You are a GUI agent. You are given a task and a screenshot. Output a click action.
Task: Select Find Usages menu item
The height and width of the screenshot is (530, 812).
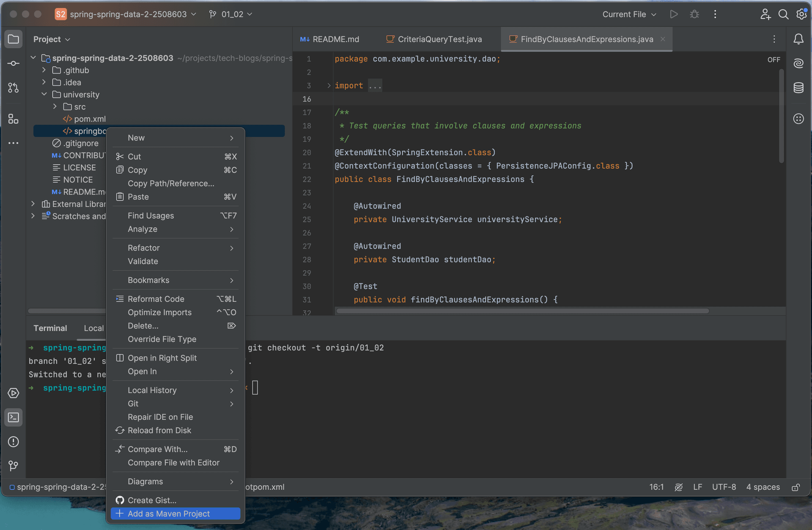pos(176,216)
